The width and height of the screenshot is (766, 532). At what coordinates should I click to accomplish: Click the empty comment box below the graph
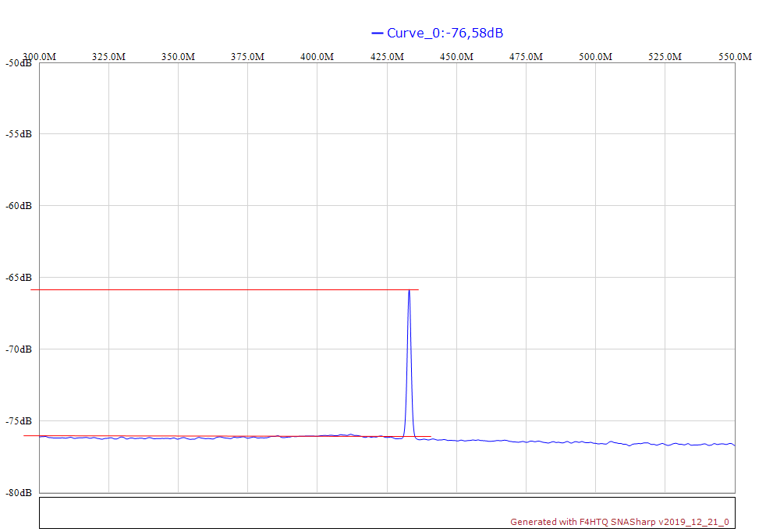coord(312,511)
